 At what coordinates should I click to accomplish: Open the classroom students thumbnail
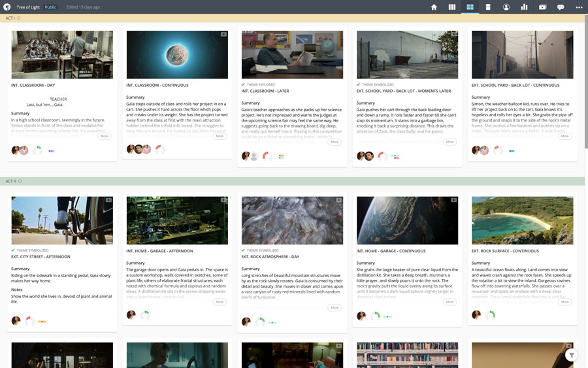click(x=62, y=55)
